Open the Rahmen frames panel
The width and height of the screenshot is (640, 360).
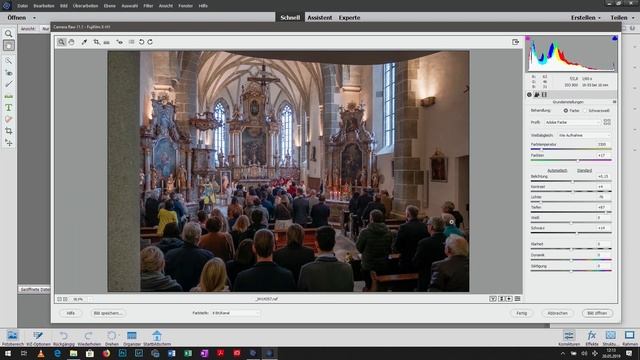coord(630,338)
